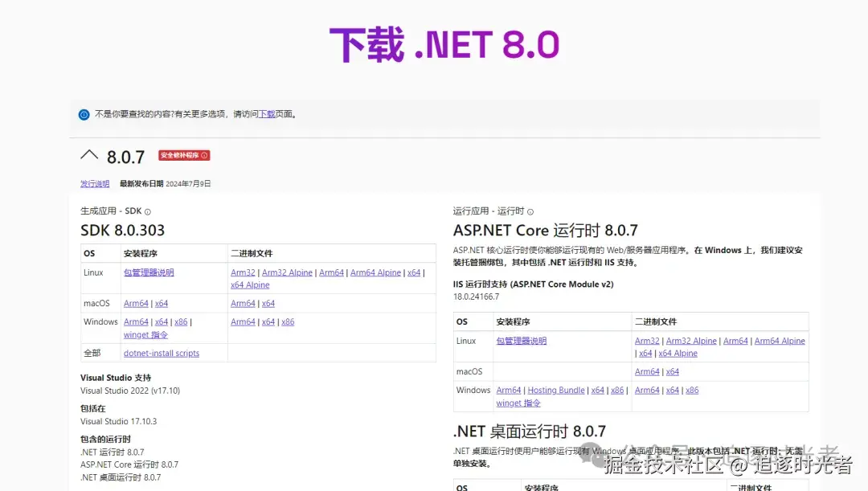Open the '下载' link in the notice bar
The width and height of the screenshot is (868, 491).
[267, 114]
